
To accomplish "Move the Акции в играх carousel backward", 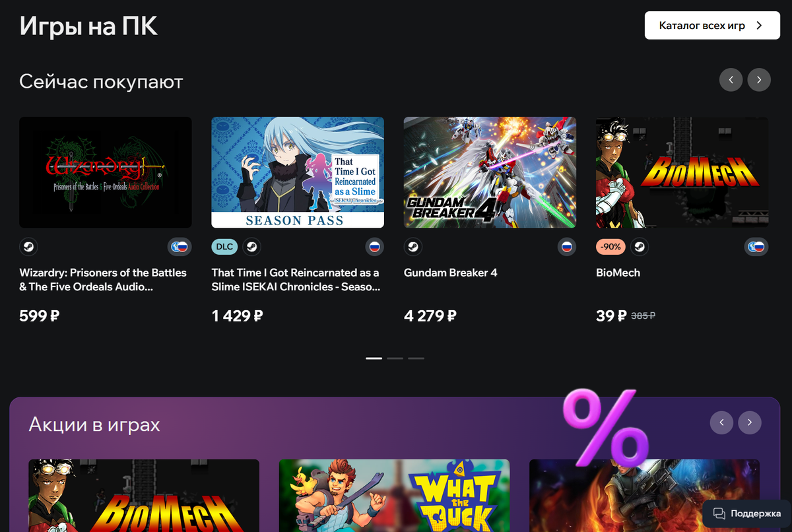I will click(x=721, y=422).
